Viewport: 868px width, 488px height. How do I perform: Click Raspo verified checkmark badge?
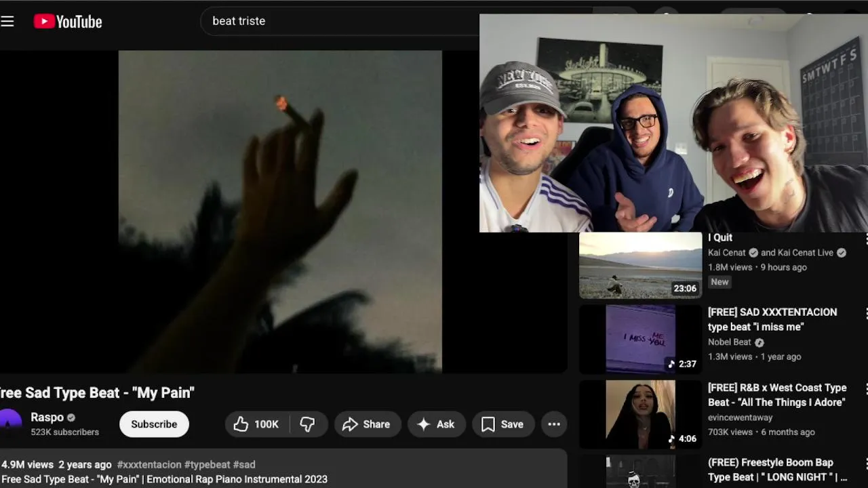click(71, 418)
